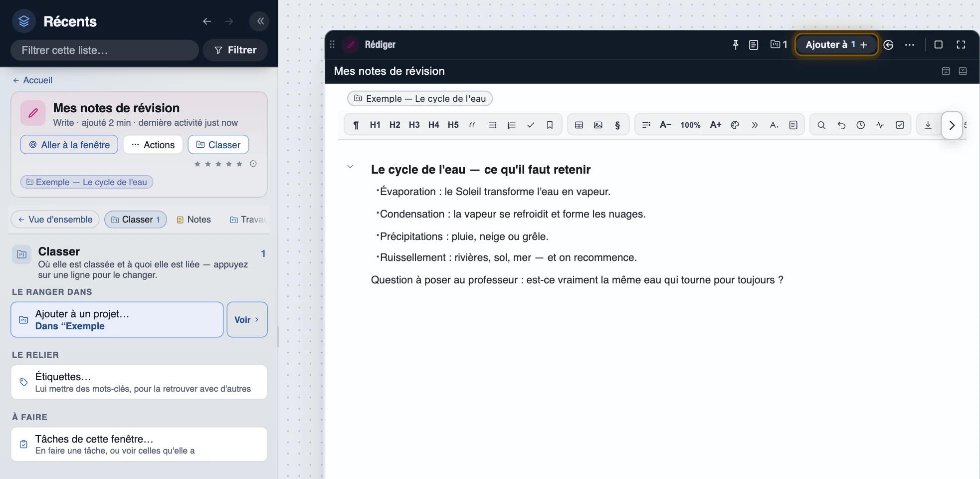The height and width of the screenshot is (479, 980).
Task: Insert a numbered list
Action: tap(511, 125)
